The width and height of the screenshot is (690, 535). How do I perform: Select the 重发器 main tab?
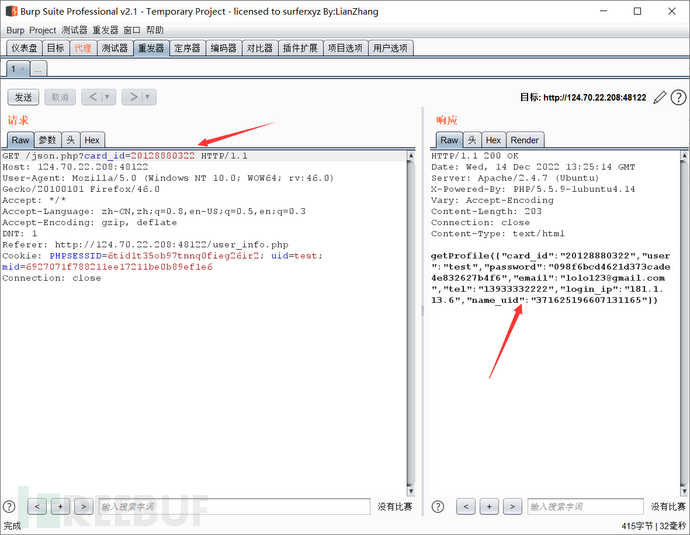[x=151, y=48]
